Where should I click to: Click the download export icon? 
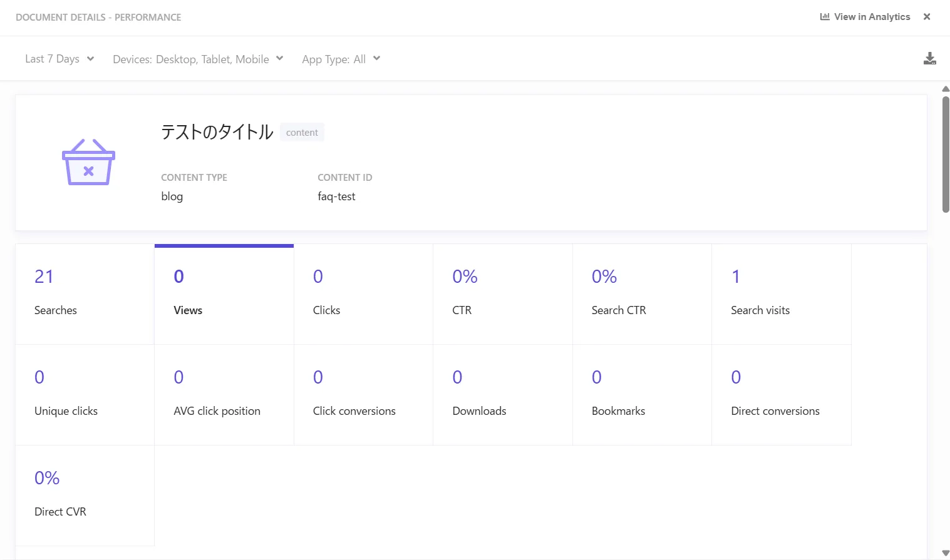point(929,59)
